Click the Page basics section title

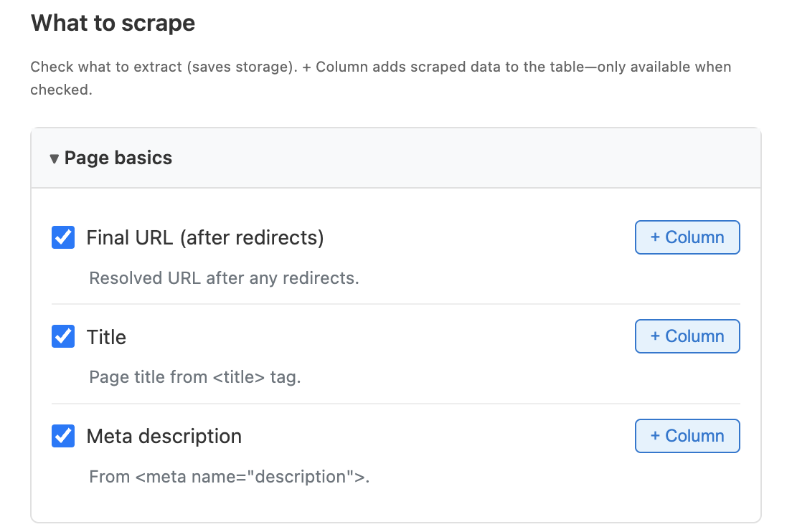pyautogui.click(x=118, y=158)
